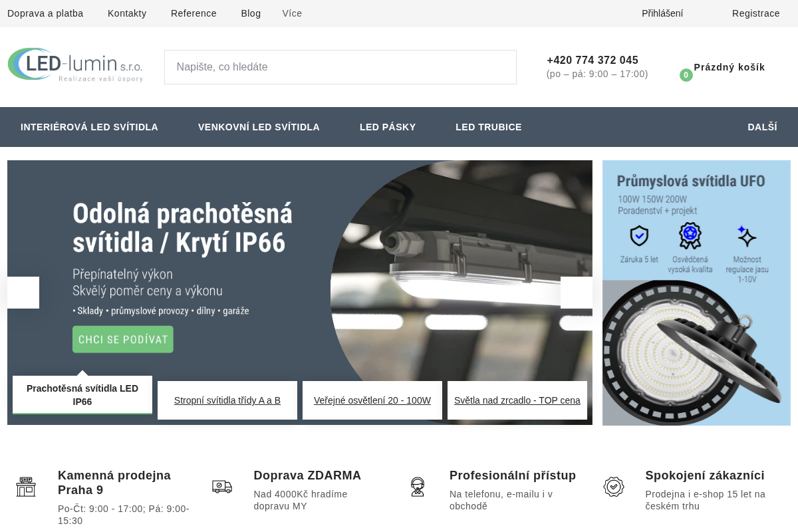Click the shop building icon for Kamenná prodejna
This screenshot has height=532, width=798.
coord(26,487)
